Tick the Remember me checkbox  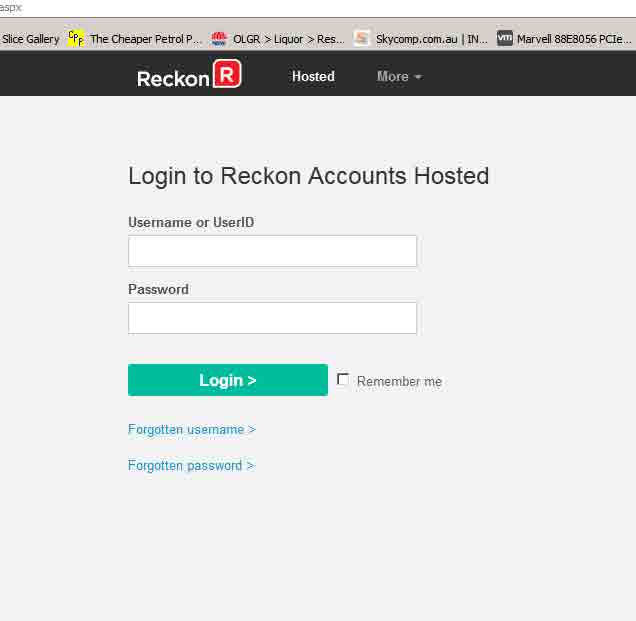pos(343,380)
